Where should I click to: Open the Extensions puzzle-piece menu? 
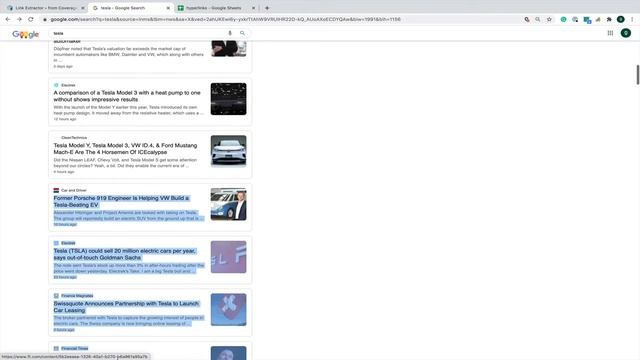coord(609,19)
